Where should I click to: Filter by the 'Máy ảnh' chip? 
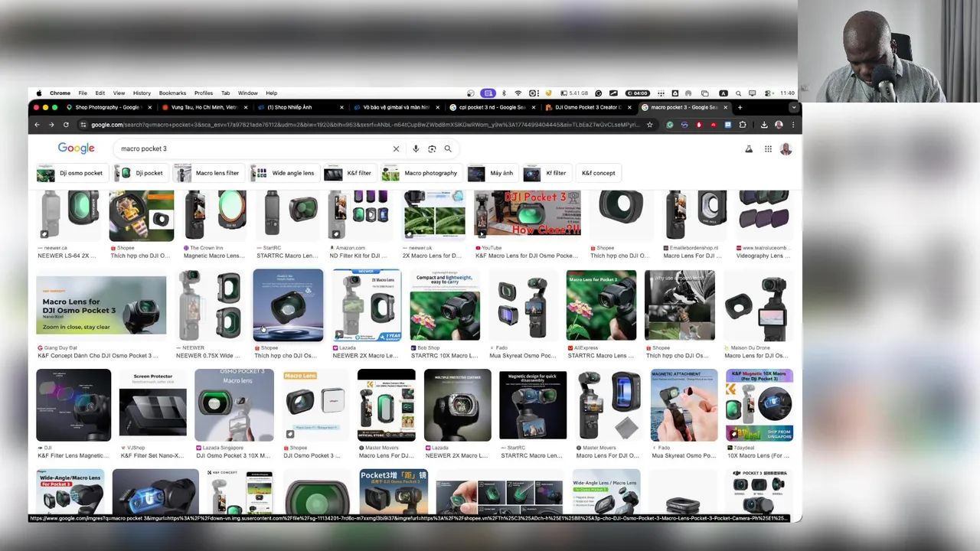492,173
